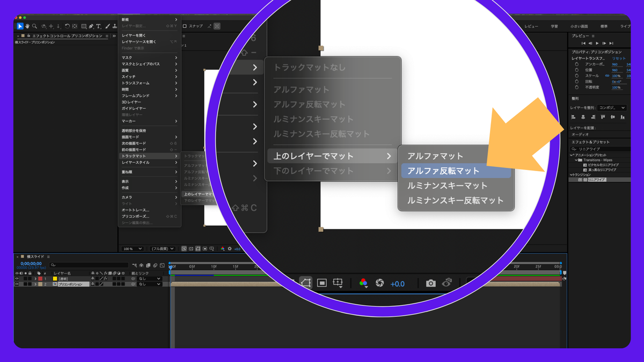Viewport: 644px width, 362px height.
Task: Click the motion blur enable icon in timeline
Action: [155, 265]
